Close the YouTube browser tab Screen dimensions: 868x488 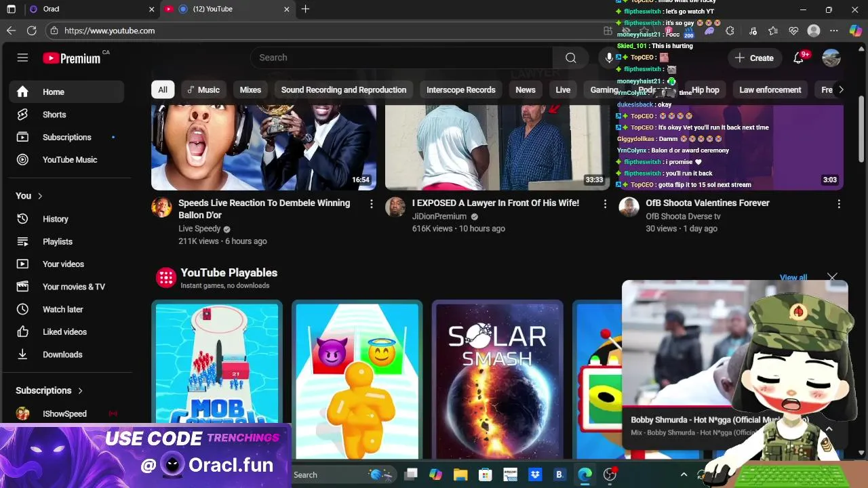(286, 9)
